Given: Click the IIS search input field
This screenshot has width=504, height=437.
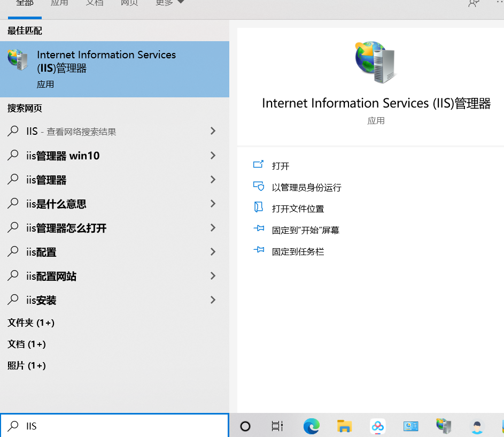Looking at the screenshot, I should pos(107,426).
